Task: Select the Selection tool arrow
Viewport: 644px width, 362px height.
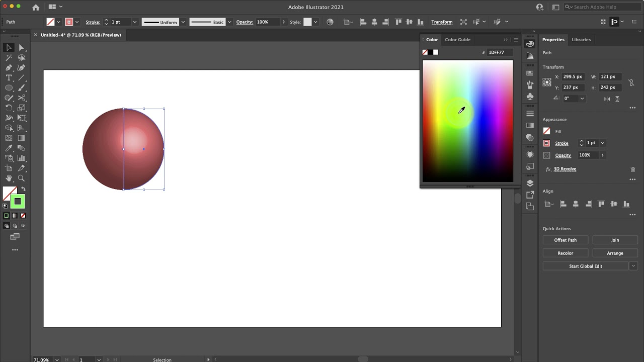Action: (x=9, y=47)
